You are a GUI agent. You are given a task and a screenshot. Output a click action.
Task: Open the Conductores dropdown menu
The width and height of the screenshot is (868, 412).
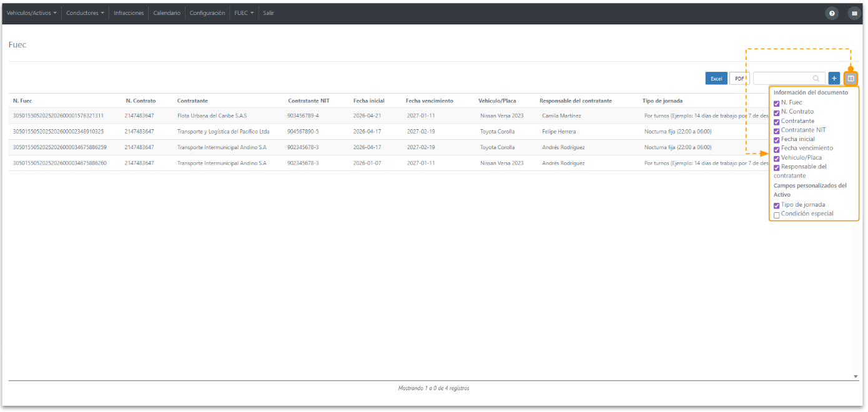pyautogui.click(x=85, y=13)
